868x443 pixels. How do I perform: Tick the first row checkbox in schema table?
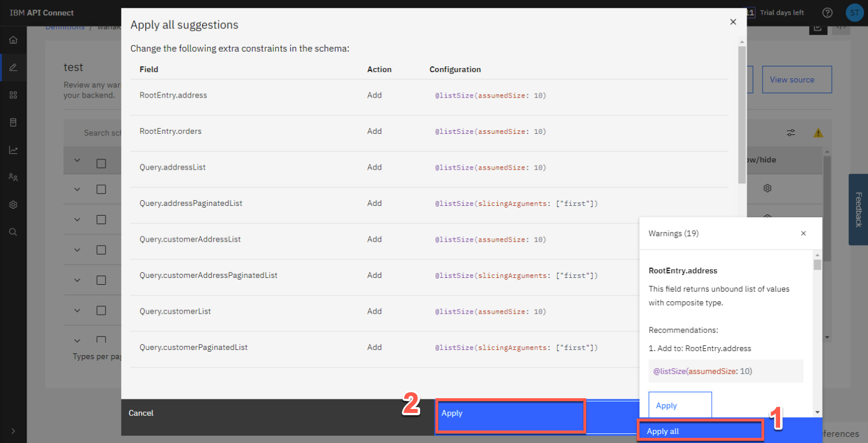101,189
